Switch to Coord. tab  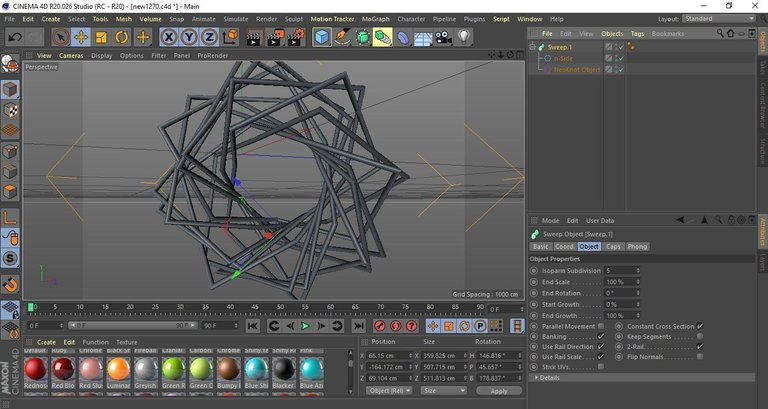(564, 246)
